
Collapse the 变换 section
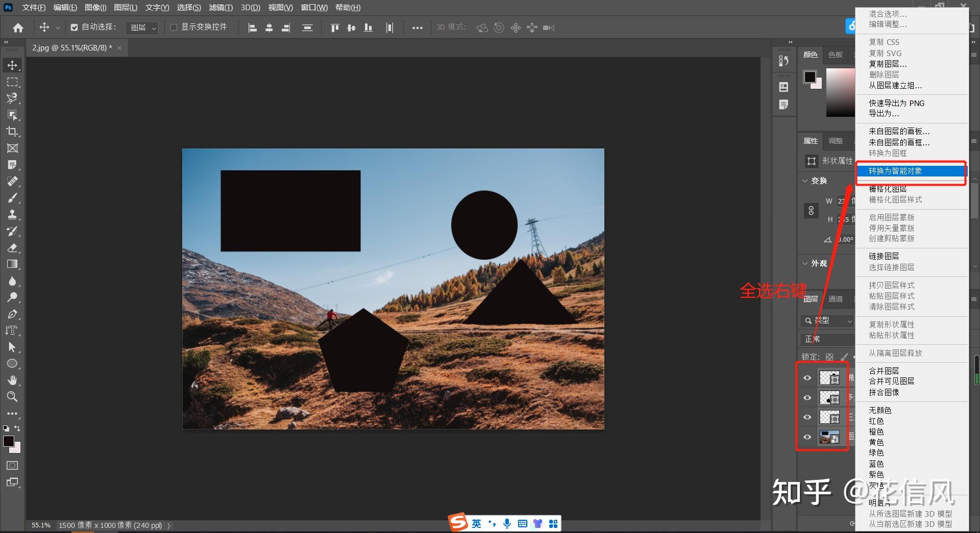tap(805, 181)
